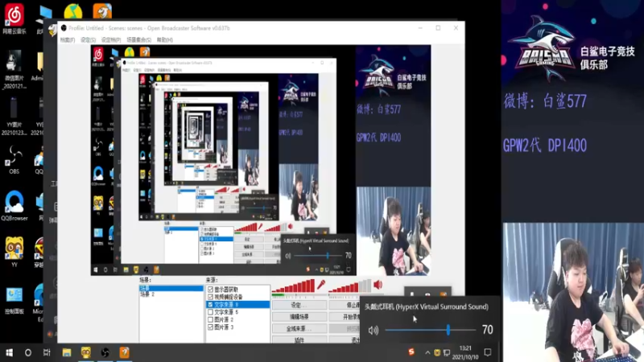Image resolution: width=644 pixels, height=362 pixels.
Task: Open the YY image 20210123 desktop file
Action: coord(14,117)
